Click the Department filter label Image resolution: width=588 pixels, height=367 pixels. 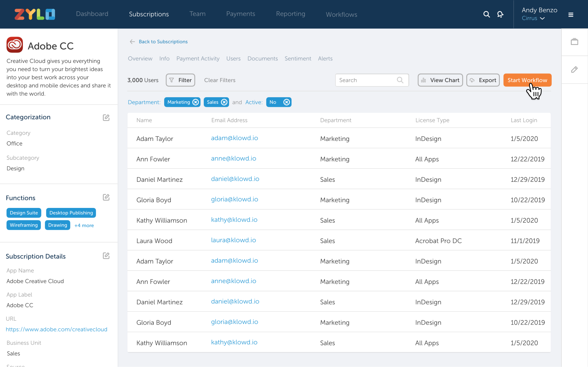pyautogui.click(x=144, y=102)
